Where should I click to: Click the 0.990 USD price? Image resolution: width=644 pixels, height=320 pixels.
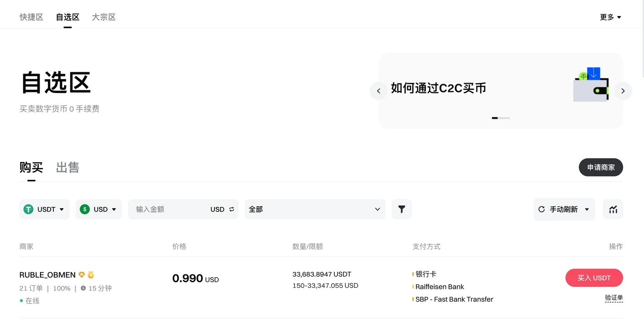coord(195,279)
